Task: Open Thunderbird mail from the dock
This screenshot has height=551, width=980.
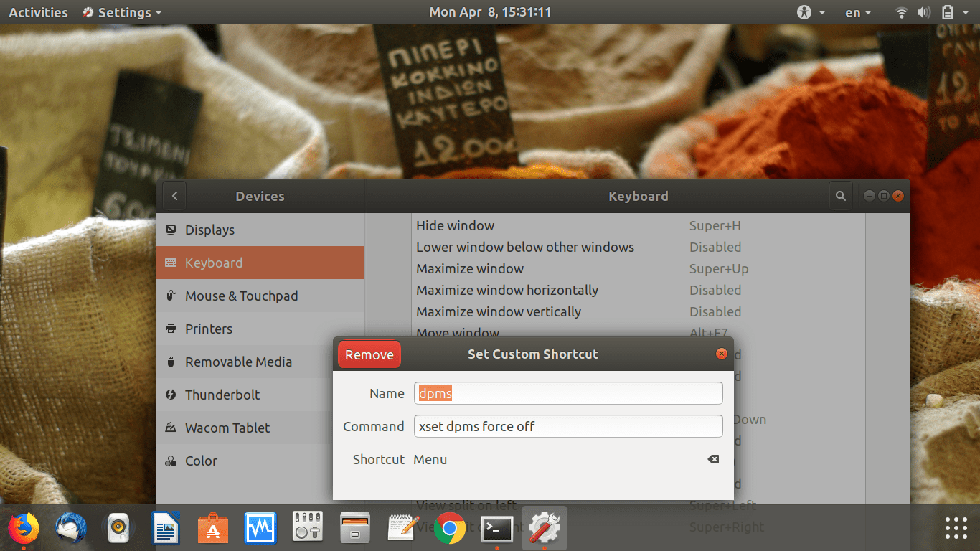Action: point(71,529)
